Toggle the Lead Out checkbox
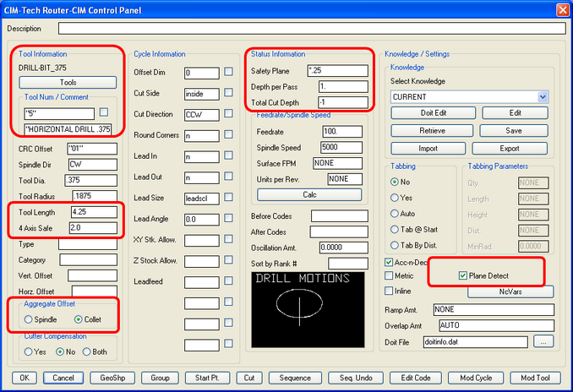The width and height of the screenshot is (573, 392). (x=228, y=176)
